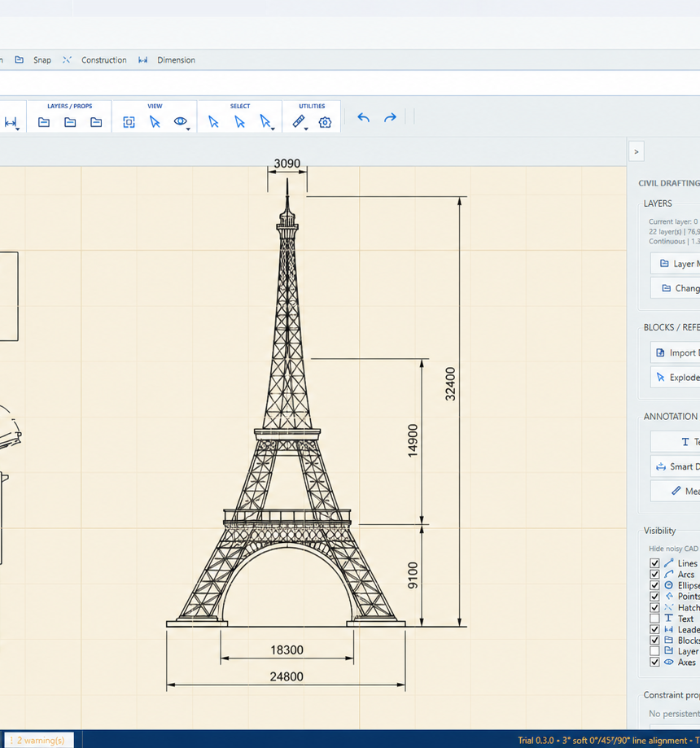Open dropdown arrow beside the ruler icon
Screen dimensions: 700x748
306,129
